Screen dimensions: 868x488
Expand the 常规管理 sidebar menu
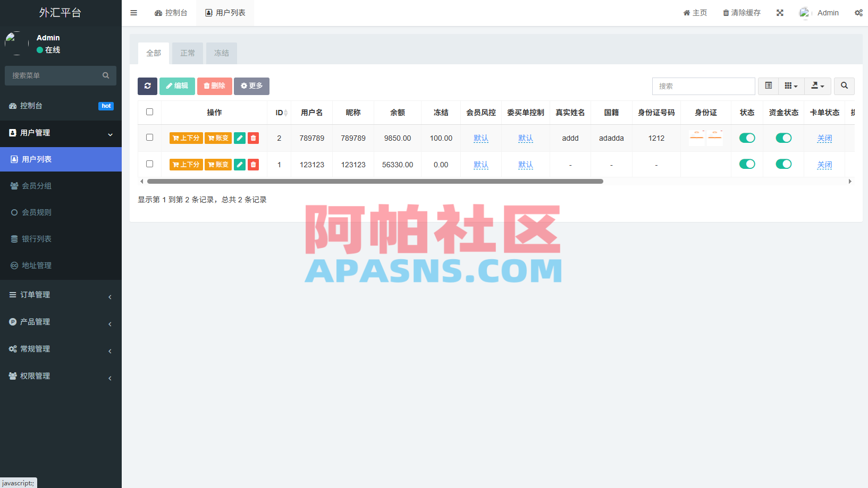[x=61, y=349]
